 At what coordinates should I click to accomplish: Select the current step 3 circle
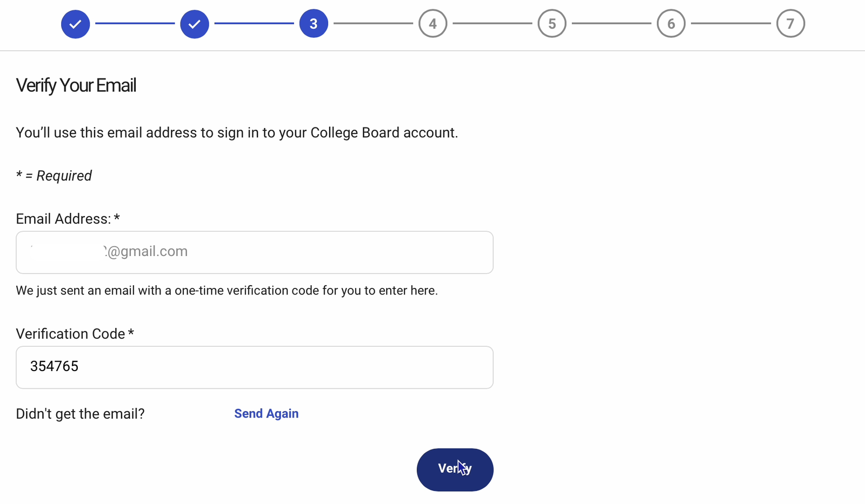point(314,24)
